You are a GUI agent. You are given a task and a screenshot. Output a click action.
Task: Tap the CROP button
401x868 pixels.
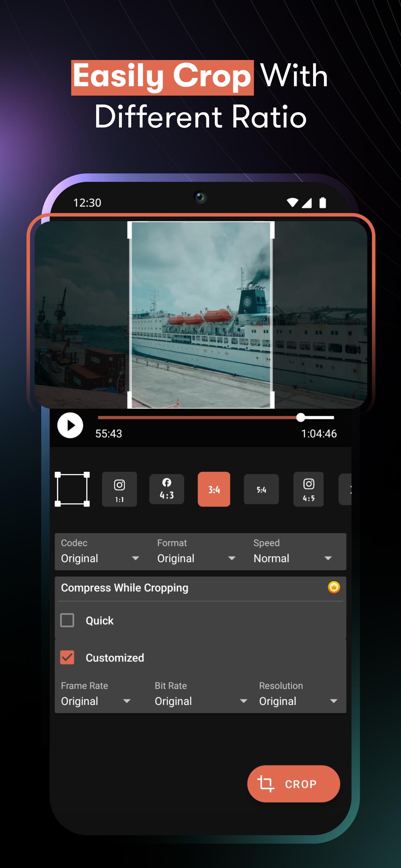(x=294, y=784)
